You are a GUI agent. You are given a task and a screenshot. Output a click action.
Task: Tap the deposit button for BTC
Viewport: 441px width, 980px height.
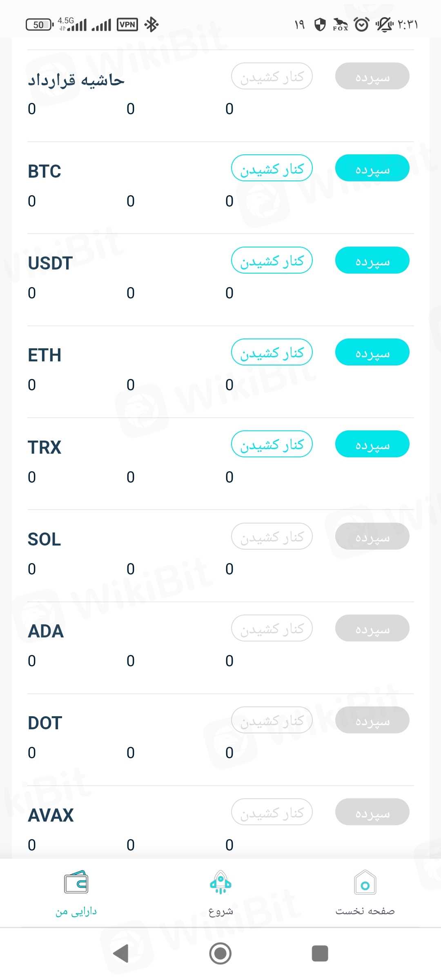pyautogui.click(x=372, y=168)
